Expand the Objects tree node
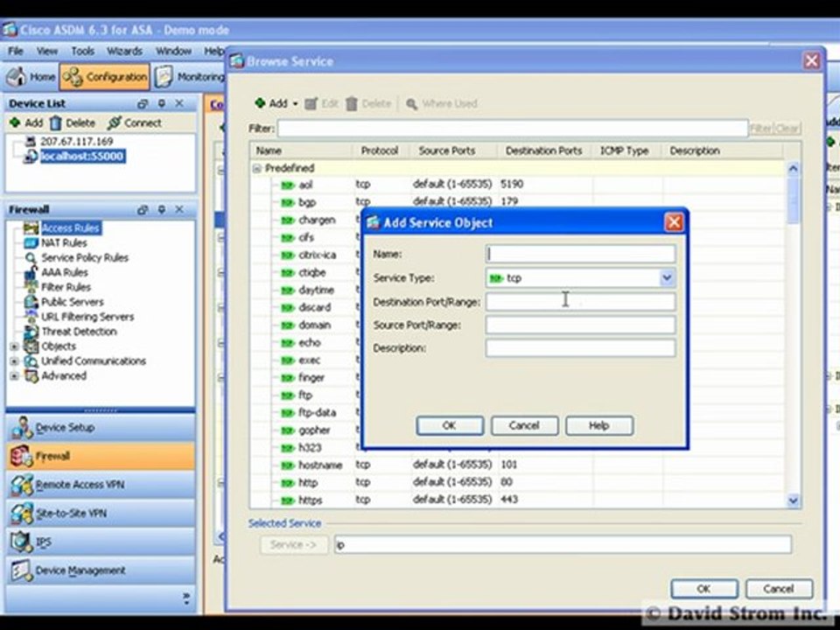This screenshot has width=840, height=630. [x=15, y=346]
